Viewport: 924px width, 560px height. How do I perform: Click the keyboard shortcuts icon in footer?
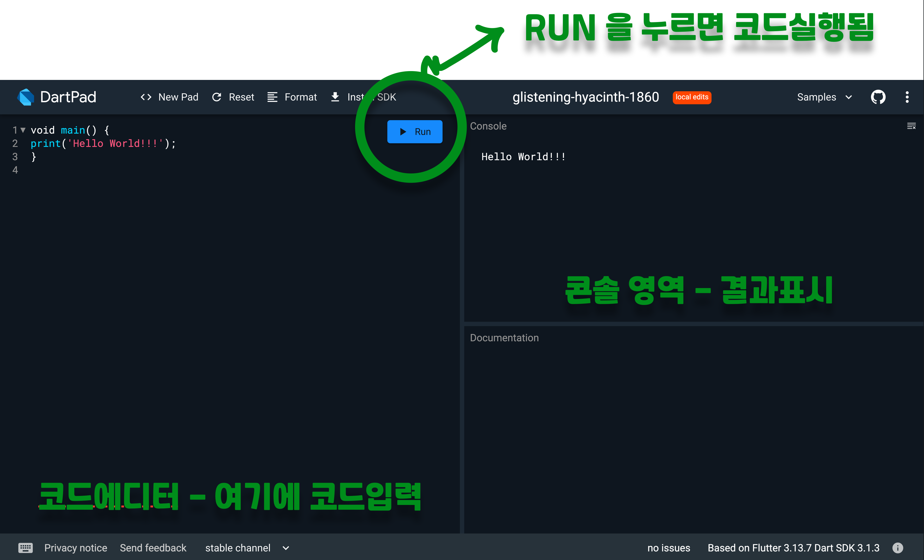[25, 548]
